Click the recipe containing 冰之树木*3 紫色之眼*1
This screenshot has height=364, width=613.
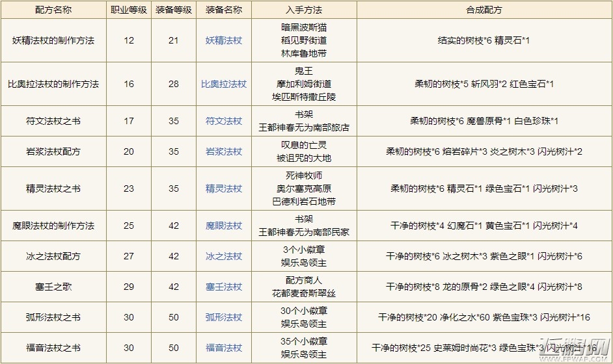[x=484, y=256]
